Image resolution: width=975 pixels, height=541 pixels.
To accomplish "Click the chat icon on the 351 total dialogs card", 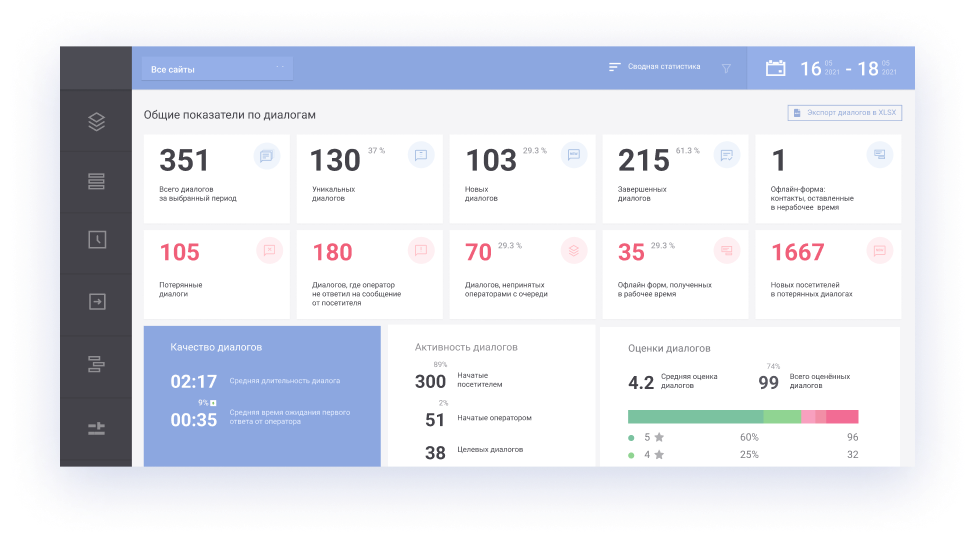I will (265, 155).
